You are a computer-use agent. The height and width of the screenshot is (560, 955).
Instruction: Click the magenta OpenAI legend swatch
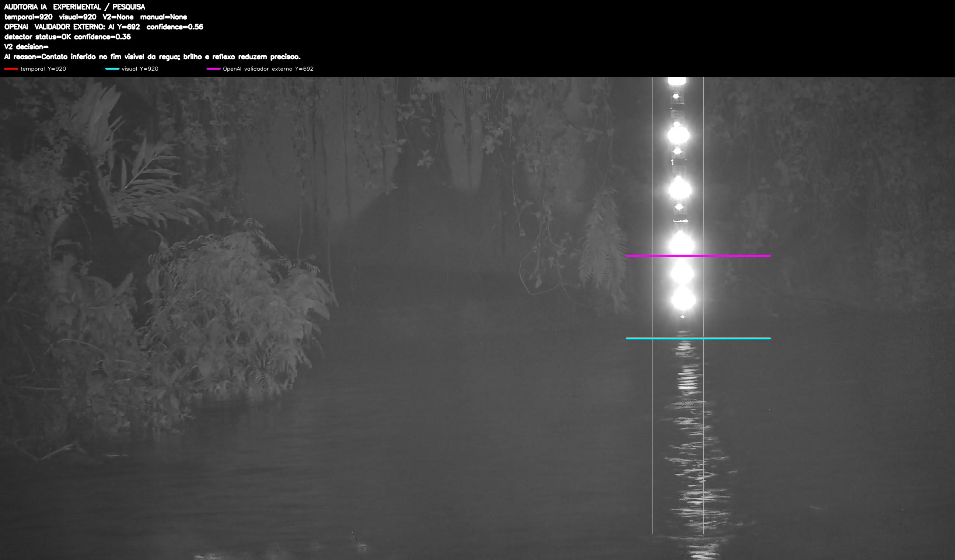coord(213,69)
